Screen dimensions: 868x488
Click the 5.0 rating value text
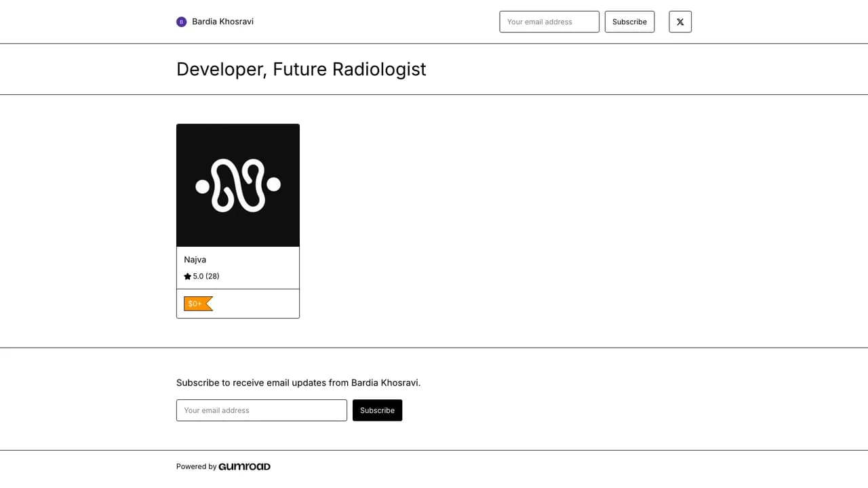[x=198, y=277]
